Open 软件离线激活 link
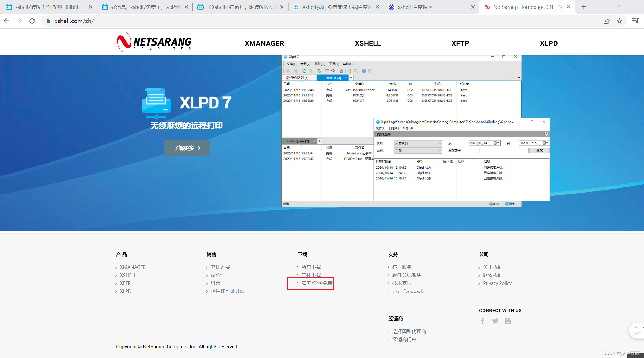This screenshot has height=358, width=644. point(407,275)
